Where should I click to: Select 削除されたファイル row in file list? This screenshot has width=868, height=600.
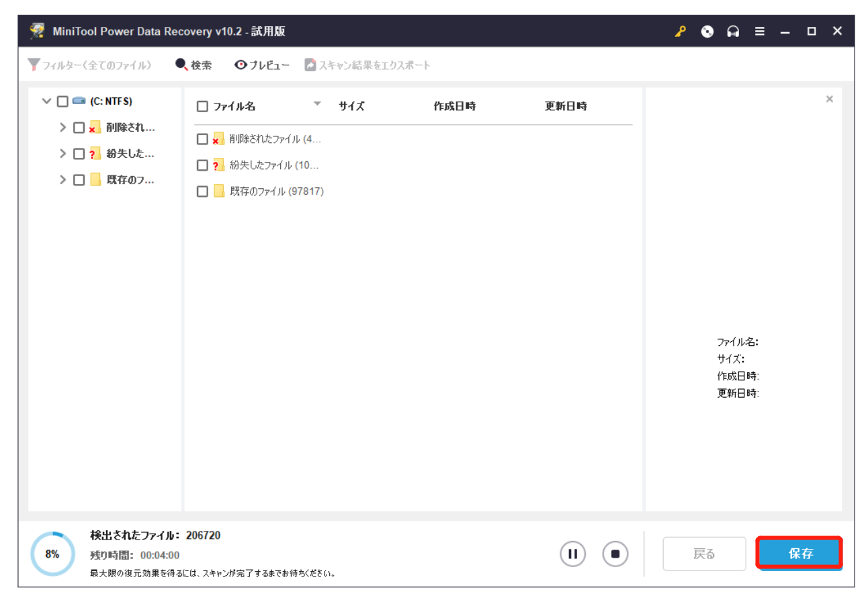413,139
